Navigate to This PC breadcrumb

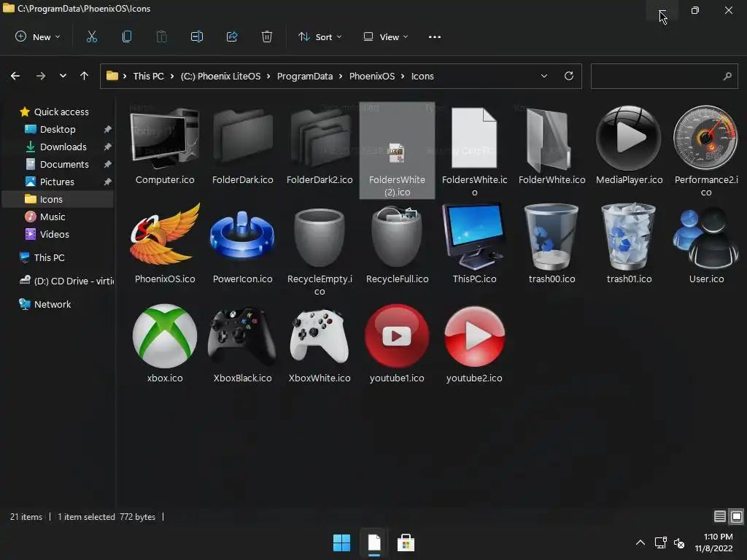(148, 76)
